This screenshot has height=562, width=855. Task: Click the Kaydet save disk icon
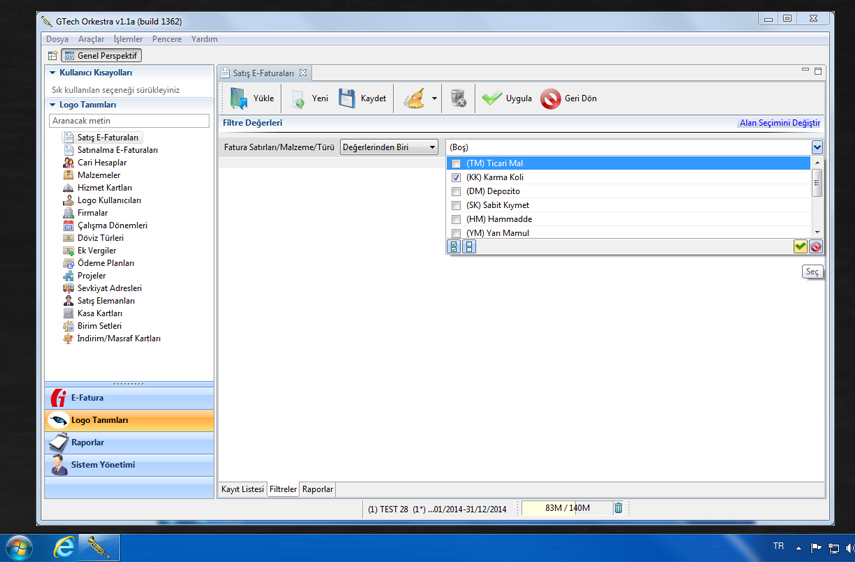pyautogui.click(x=347, y=98)
